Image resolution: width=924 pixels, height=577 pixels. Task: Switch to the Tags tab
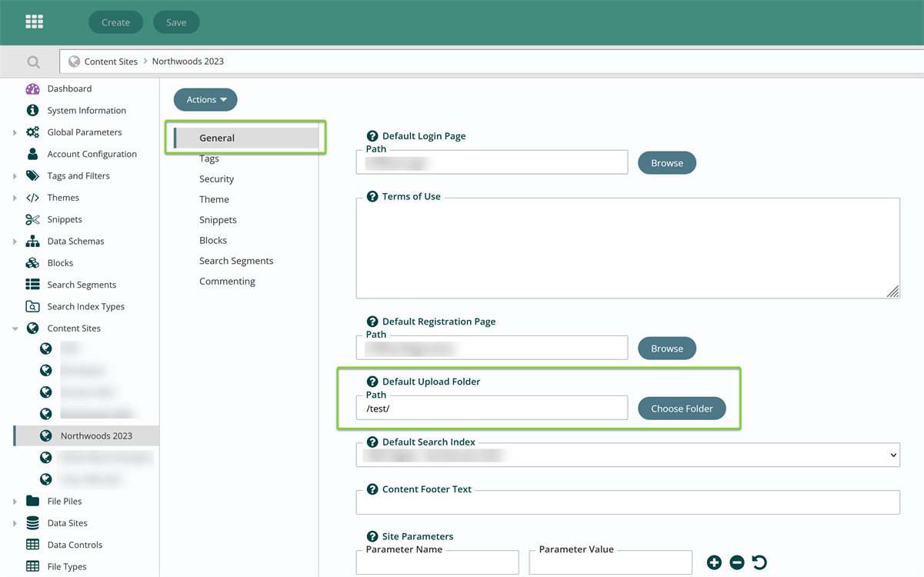[209, 158]
